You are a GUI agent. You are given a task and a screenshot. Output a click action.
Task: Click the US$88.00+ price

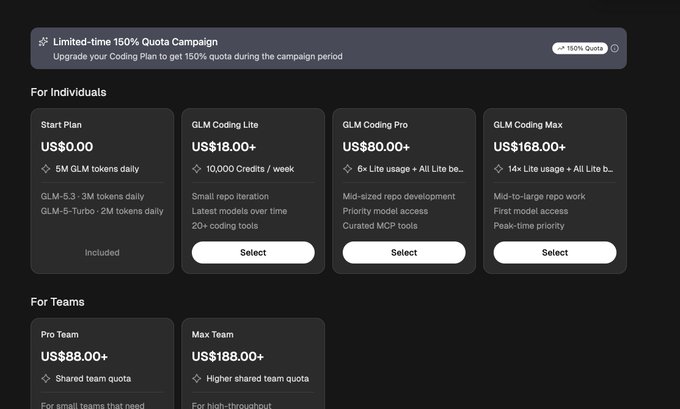point(74,356)
